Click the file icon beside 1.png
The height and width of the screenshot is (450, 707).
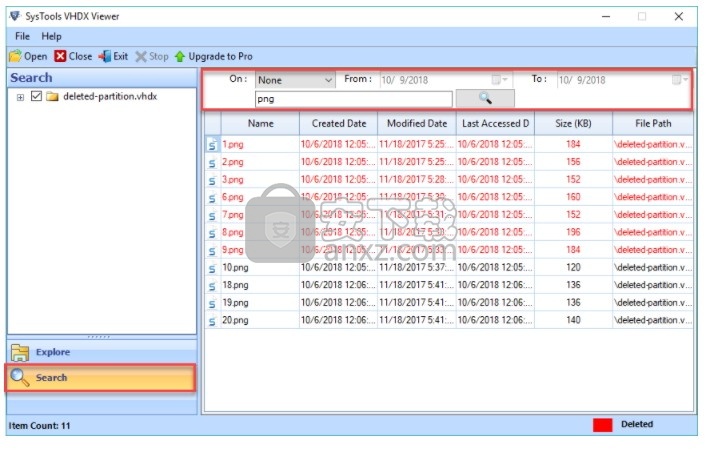click(212, 145)
